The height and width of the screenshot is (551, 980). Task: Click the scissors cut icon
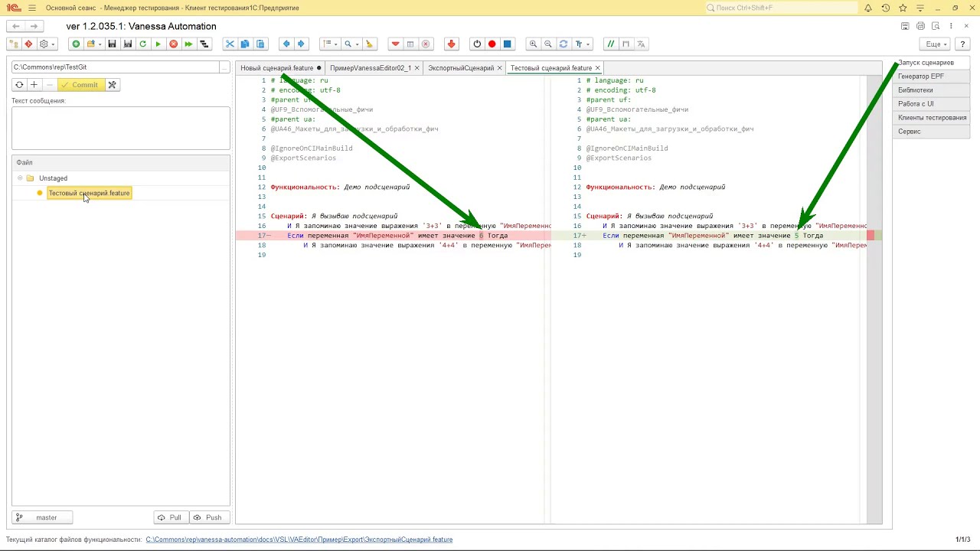(230, 44)
